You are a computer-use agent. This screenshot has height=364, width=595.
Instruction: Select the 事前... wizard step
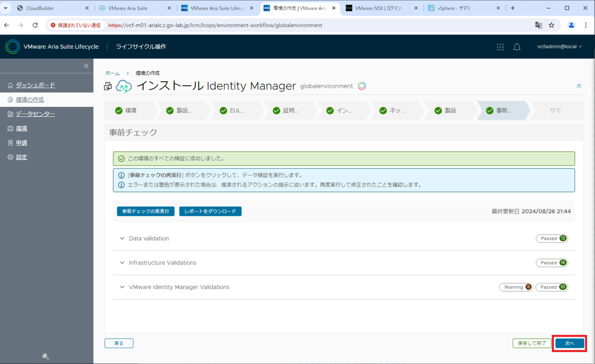pos(503,110)
